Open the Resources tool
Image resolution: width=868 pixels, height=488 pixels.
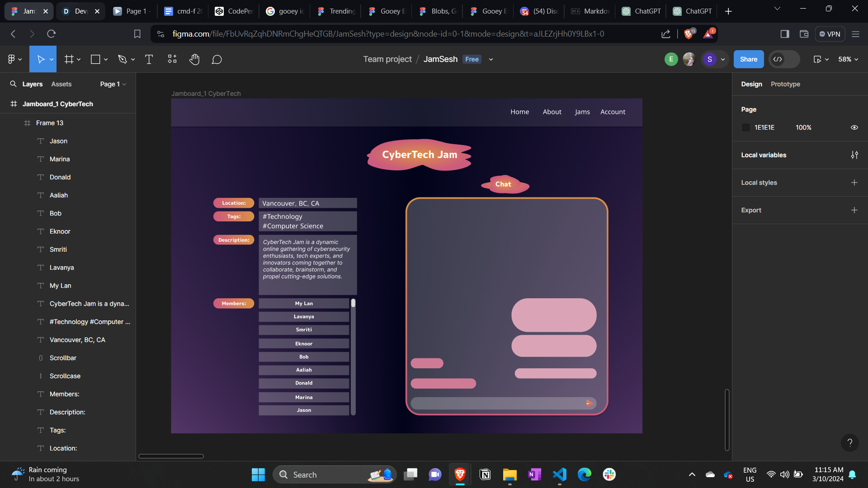pos(172,59)
